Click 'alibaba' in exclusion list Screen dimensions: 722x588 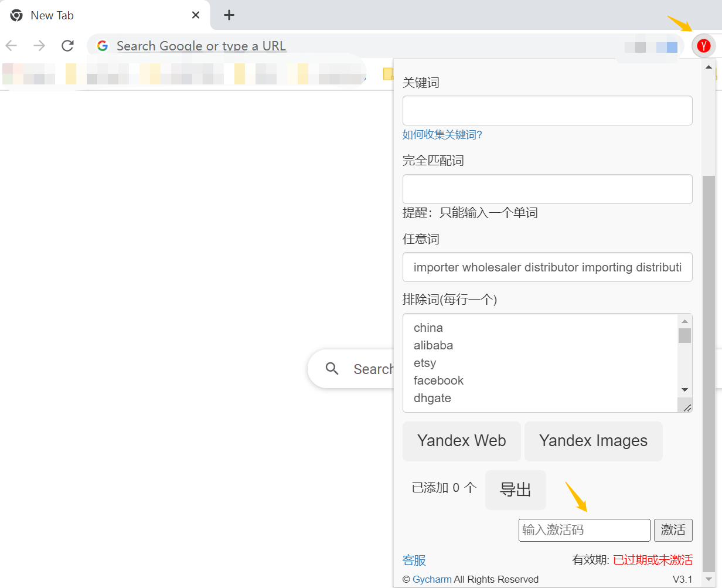[433, 345]
